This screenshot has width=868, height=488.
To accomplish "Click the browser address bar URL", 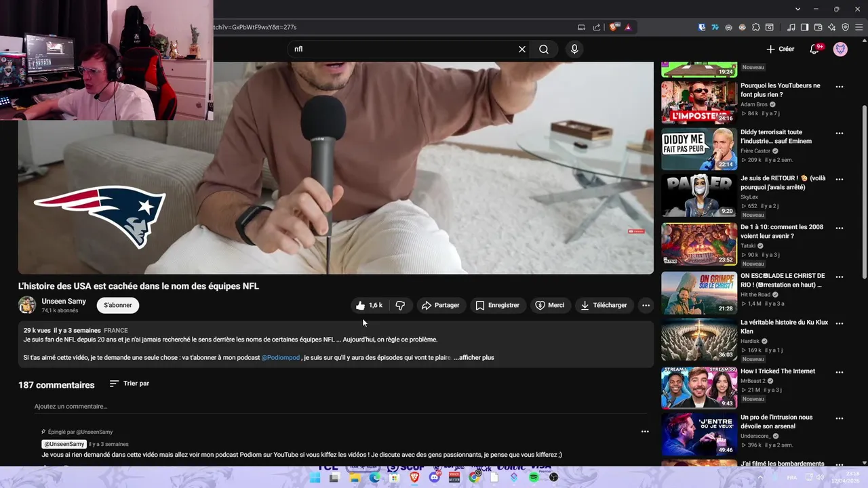I will [x=254, y=27].
